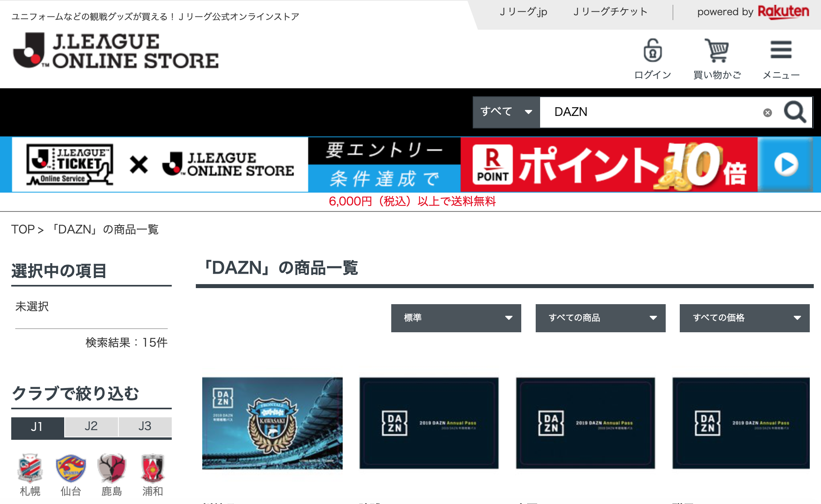Click the J.League Ticket banner logo
The width and height of the screenshot is (821, 504).
[x=70, y=165]
